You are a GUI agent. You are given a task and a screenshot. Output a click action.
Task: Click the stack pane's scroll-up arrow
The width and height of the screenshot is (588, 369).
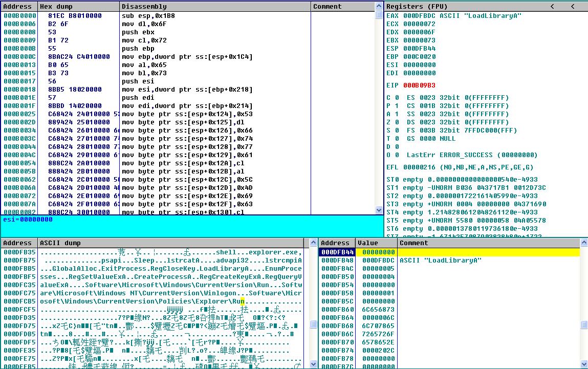coord(584,244)
